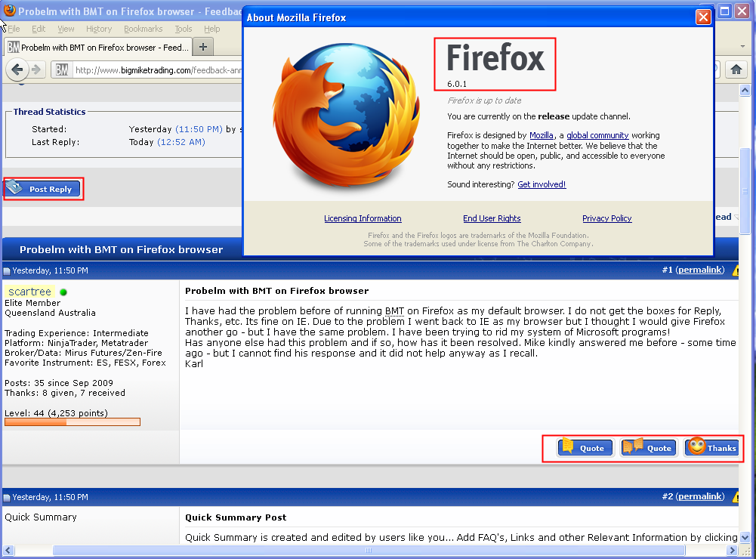Go back with the browser back arrow

pyautogui.click(x=17, y=69)
